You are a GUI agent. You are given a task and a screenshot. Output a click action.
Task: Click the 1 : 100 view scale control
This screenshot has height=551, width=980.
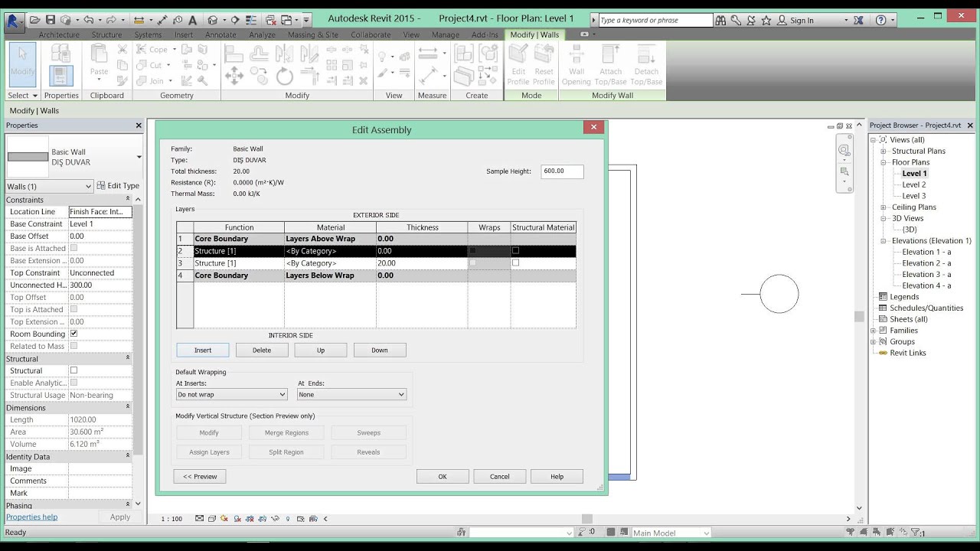pos(171,519)
